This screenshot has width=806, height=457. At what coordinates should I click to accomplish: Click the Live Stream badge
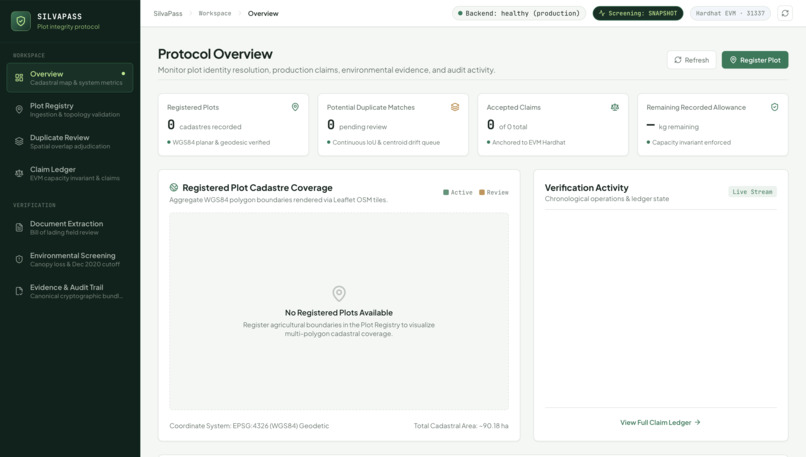[752, 192]
